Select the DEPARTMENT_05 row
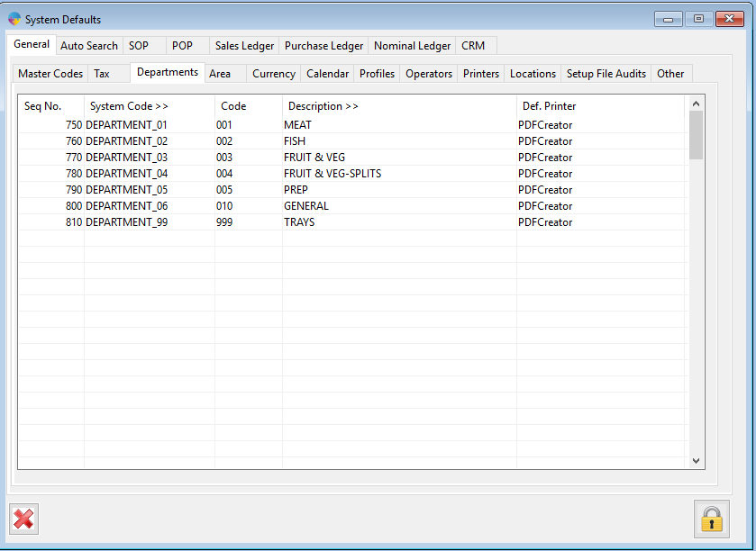The image size is (756, 551). [x=352, y=190]
